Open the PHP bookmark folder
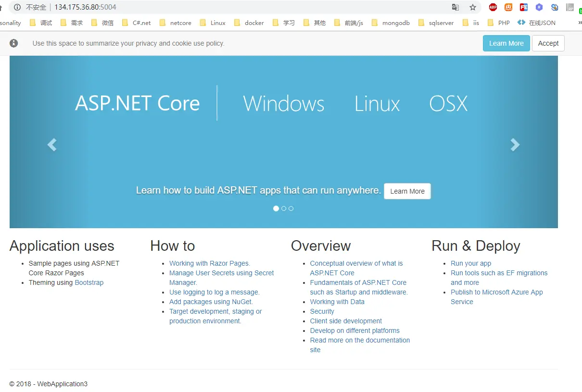This screenshot has width=582, height=392. (499, 23)
